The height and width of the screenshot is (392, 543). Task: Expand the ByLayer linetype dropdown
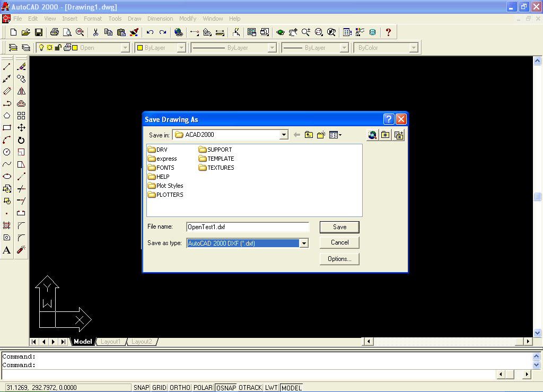pos(272,48)
